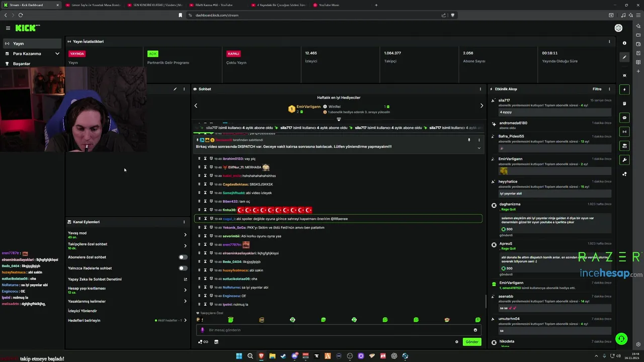The height and width of the screenshot is (362, 644).
Task: Click the Kick logo
Action: (27, 28)
